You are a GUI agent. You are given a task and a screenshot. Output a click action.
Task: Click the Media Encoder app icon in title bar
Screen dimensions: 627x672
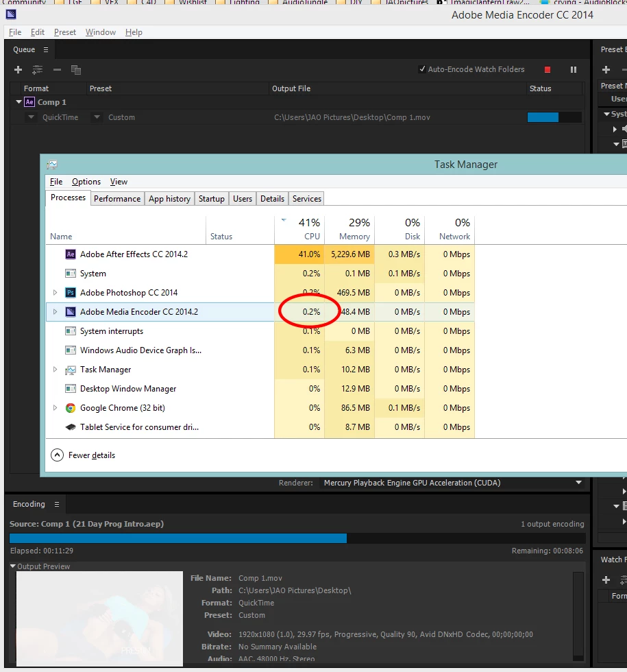click(x=11, y=14)
